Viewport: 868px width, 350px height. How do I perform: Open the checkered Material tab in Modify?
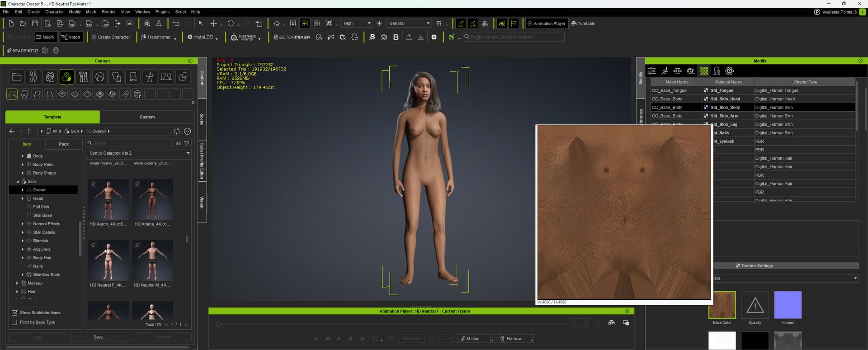point(704,71)
